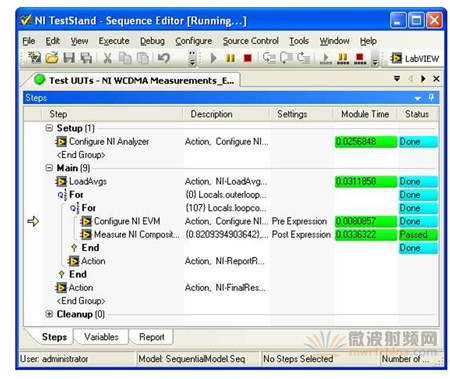The width and height of the screenshot is (450, 379).
Task: Collapse the Main step group
Action: click(x=49, y=168)
